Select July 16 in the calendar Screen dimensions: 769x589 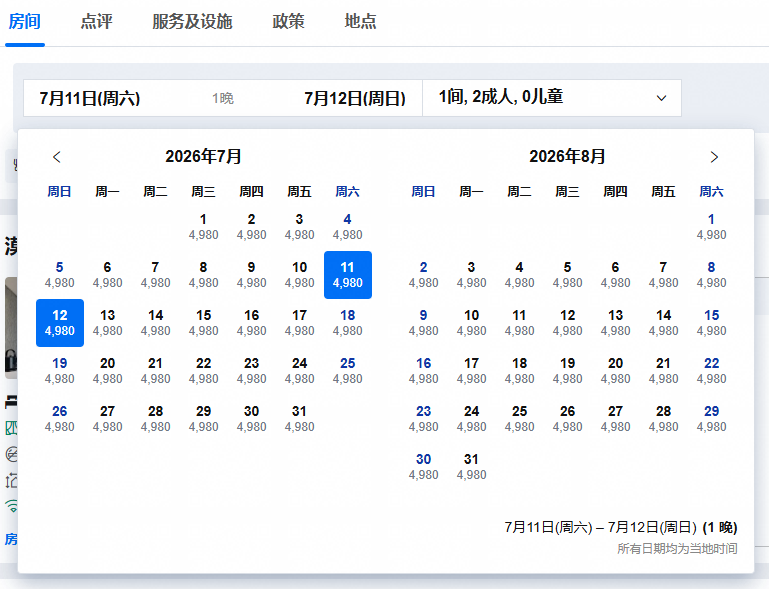pos(251,323)
